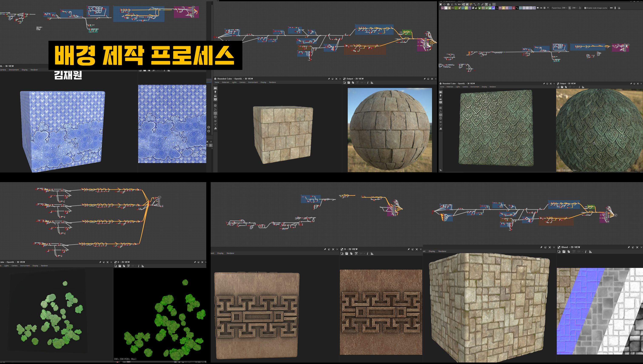Open the first Parent Size 2048 dropdown
Image resolution: width=643 pixels, height=364 pixels.
[x=565, y=8]
